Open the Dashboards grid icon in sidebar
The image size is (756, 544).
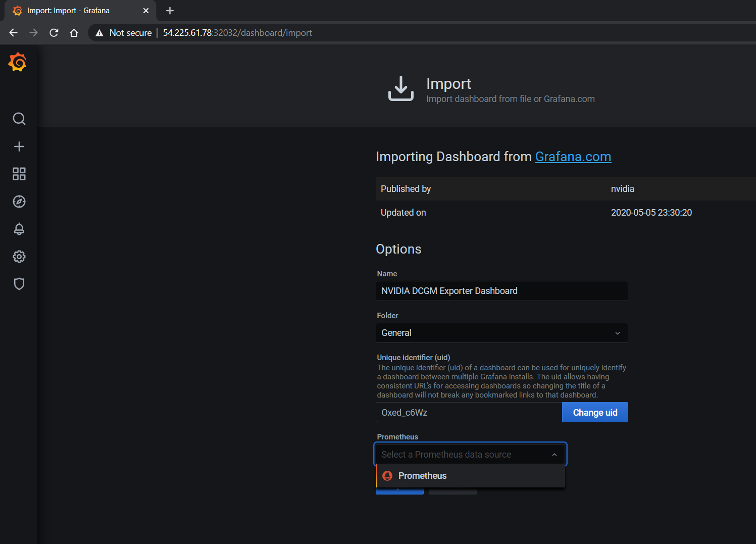point(19,174)
